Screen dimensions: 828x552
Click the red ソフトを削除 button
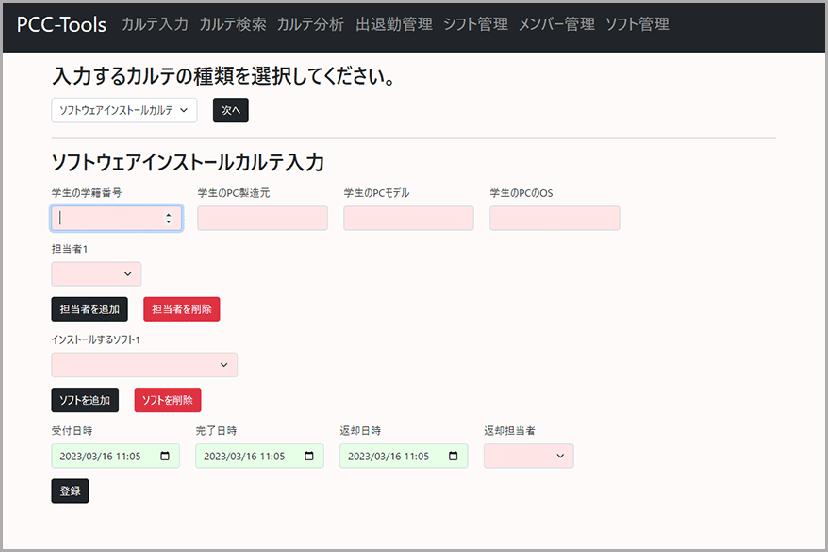(x=168, y=400)
